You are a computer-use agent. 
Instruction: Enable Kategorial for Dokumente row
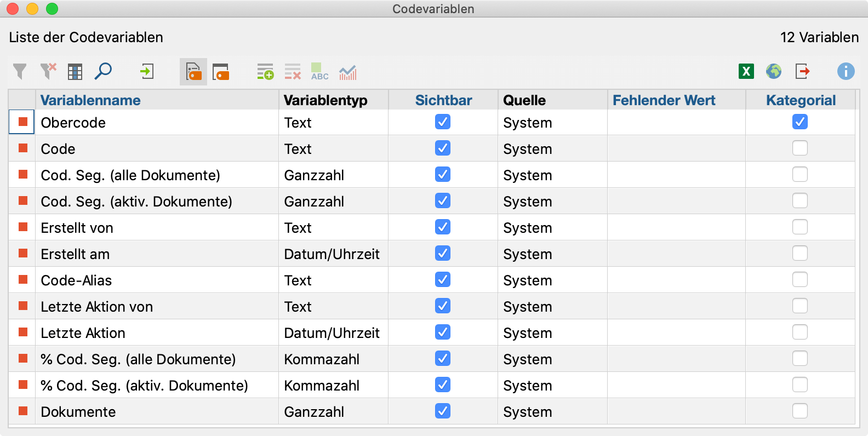pyautogui.click(x=800, y=411)
